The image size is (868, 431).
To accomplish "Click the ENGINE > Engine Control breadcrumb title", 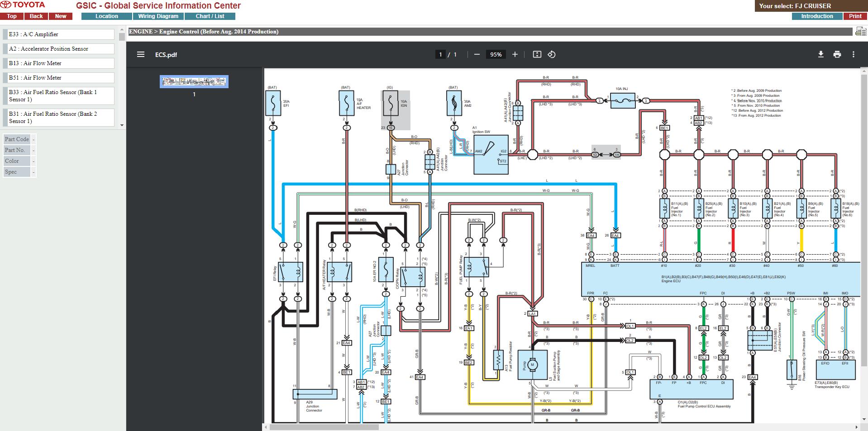I will [204, 32].
